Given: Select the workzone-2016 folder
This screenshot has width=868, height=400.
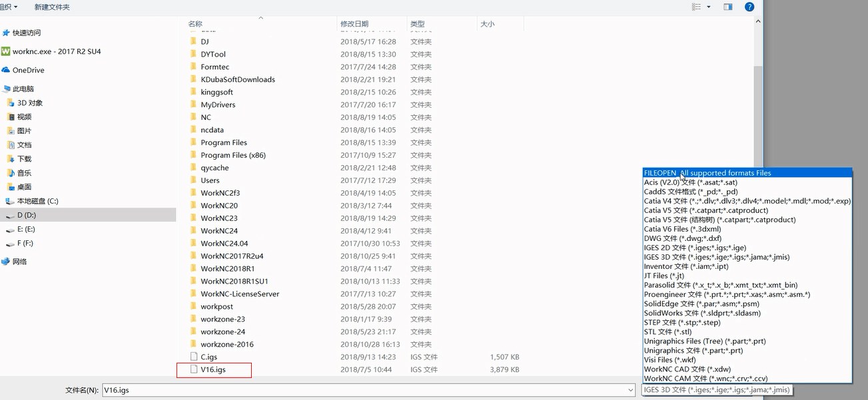Looking at the screenshot, I should pyautogui.click(x=226, y=345).
